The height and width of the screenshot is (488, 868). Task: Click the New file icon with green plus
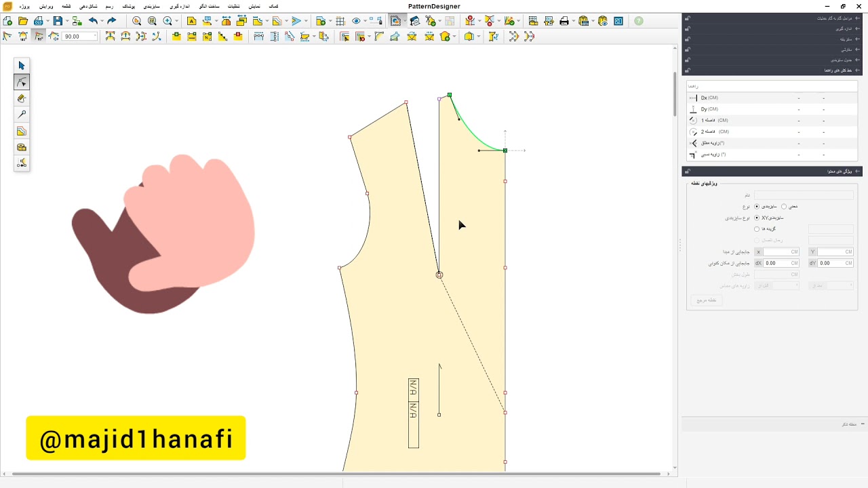point(8,21)
